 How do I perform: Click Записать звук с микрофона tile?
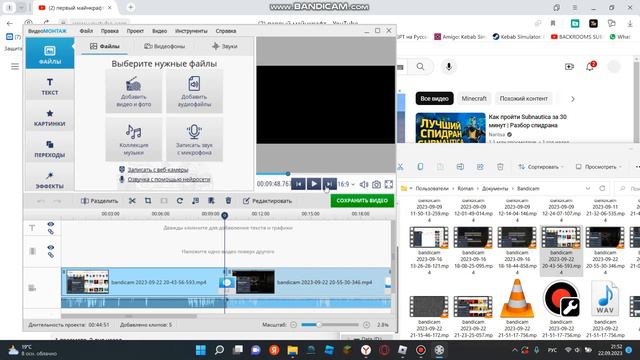pos(194,139)
